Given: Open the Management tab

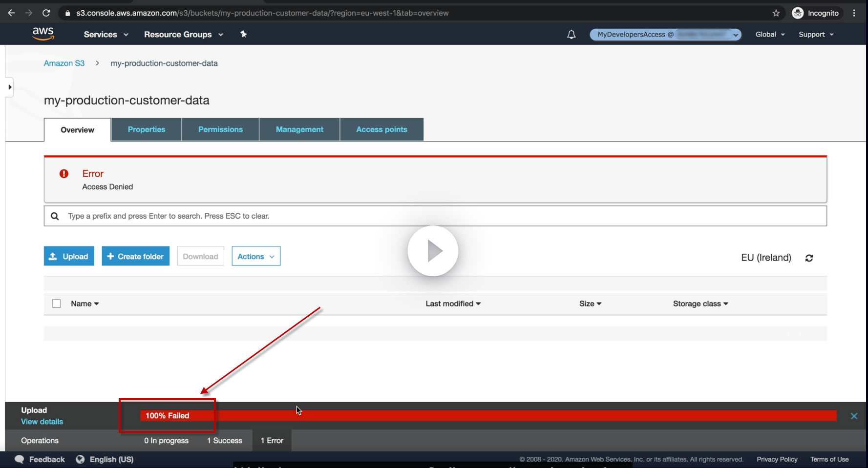Looking at the screenshot, I should coord(299,129).
